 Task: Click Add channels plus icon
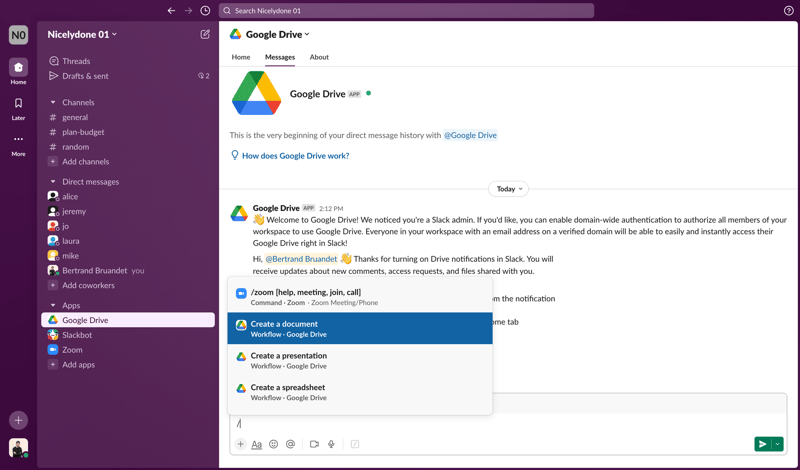coord(53,161)
